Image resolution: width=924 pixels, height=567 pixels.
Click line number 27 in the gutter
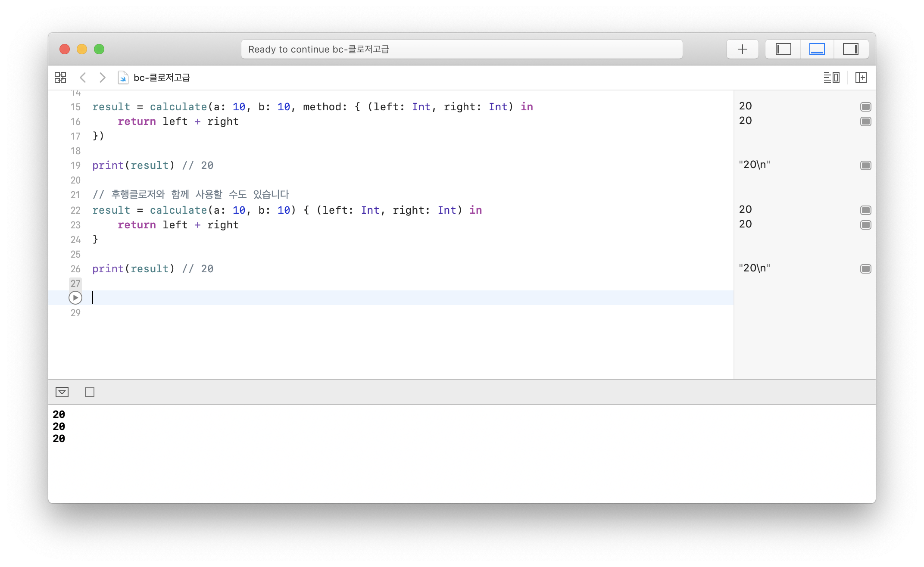point(75,283)
